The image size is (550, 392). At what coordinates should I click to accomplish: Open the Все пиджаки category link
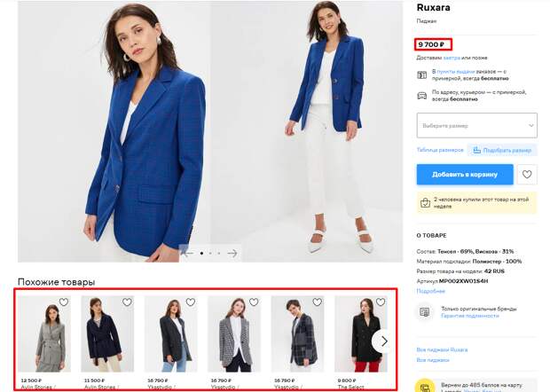click(x=433, y=360)
